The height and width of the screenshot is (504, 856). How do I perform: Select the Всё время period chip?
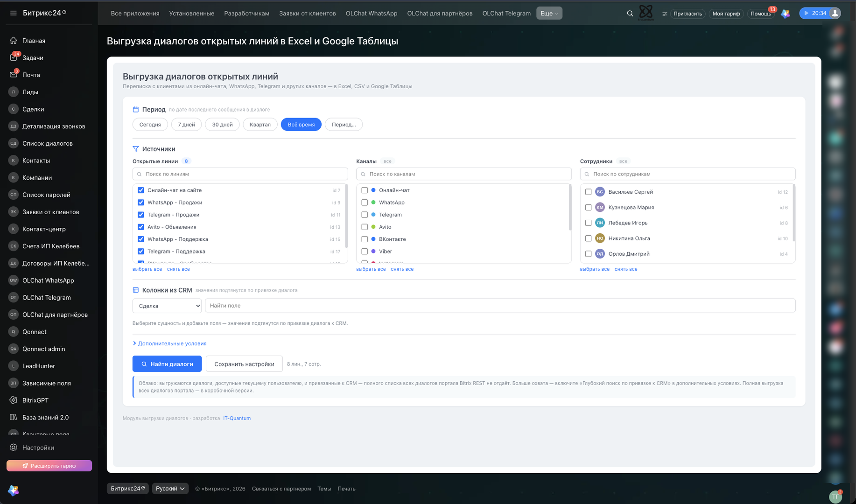click(x=301, y=125)
